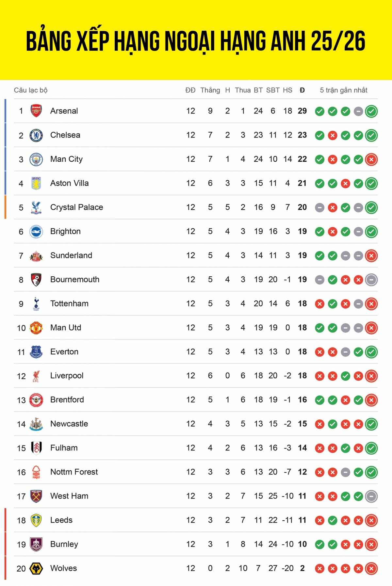The width and height of the screenshot is (392, 586).
Task: Click Bournemouth's latest match draw indicator
Action: coord(371,280)
